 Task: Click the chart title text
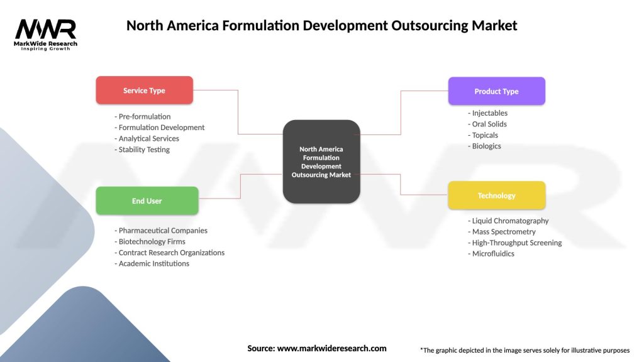321,25
